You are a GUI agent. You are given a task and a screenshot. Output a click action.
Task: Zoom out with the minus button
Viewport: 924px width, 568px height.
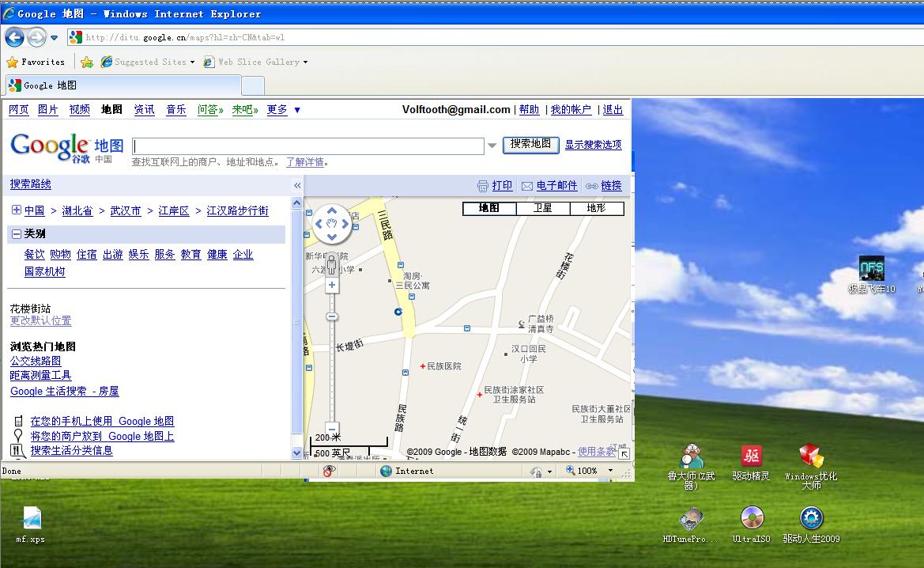click(x=332, y=429)
